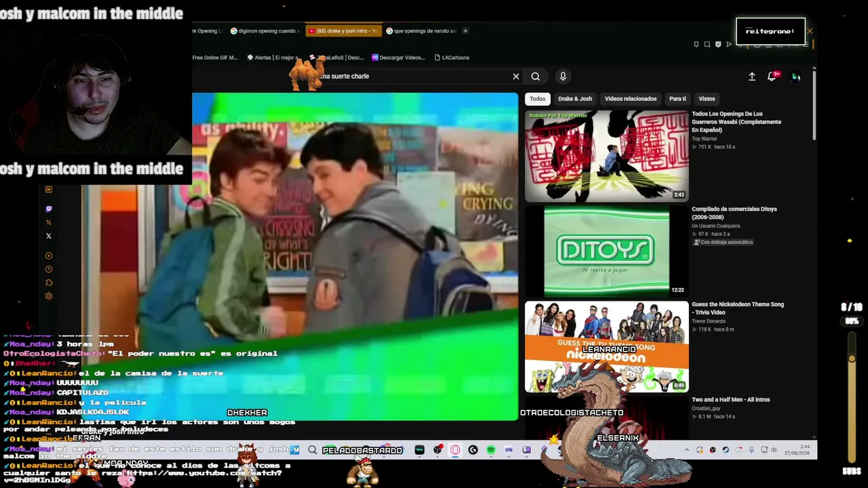868x488 pixels.
Task: Click the percent deals icon in sidebar
Action: [48, 222]
